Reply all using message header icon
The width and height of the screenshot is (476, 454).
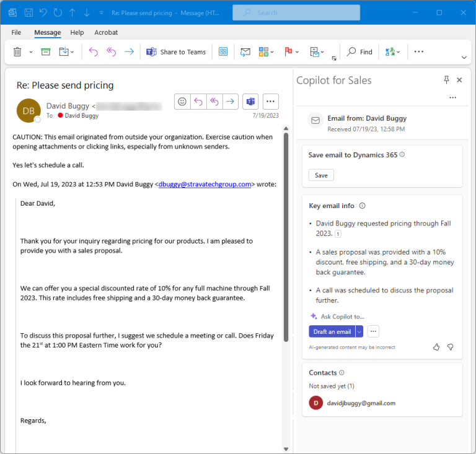click(x=214, y=102)
